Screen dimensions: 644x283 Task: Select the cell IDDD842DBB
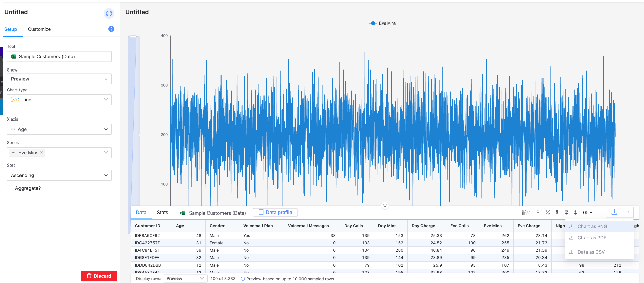(151, 265)
